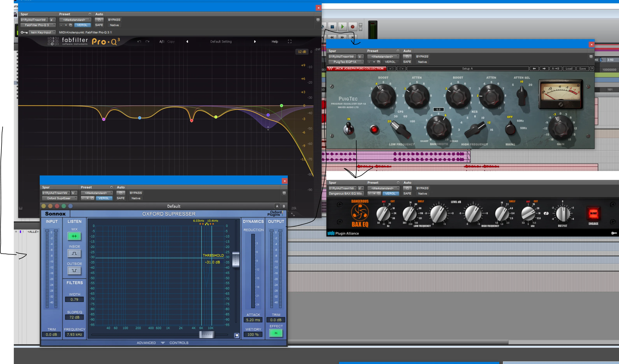
Task: Click VERGL. button in BAX EQ window
Action: [x=390, y=194]
